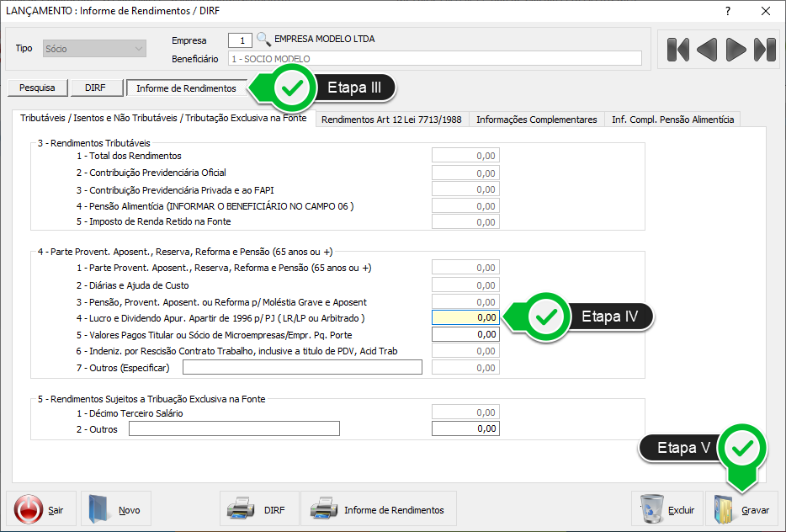Screen dimensions: 786x532
Task: Print the Informe de Rendimentos report
Action: click(379, 510)
